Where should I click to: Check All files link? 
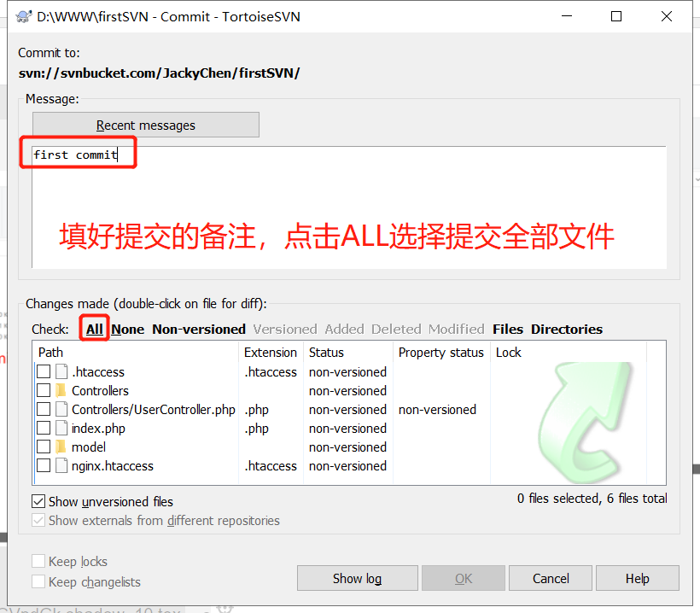pos(95,329)
